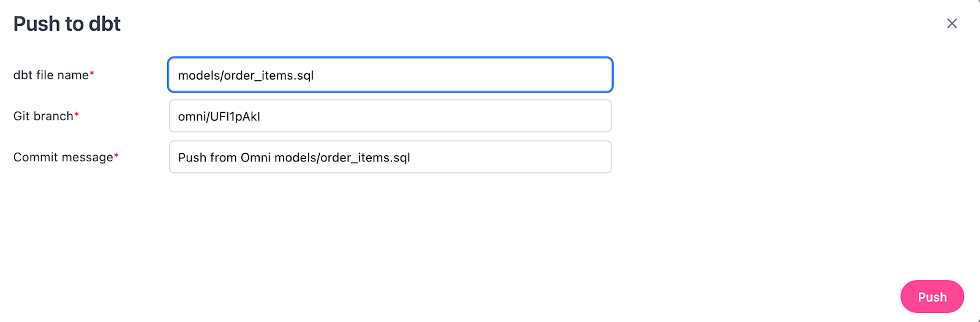
Task: Click the pink Push button
Action: pos(932,297)
